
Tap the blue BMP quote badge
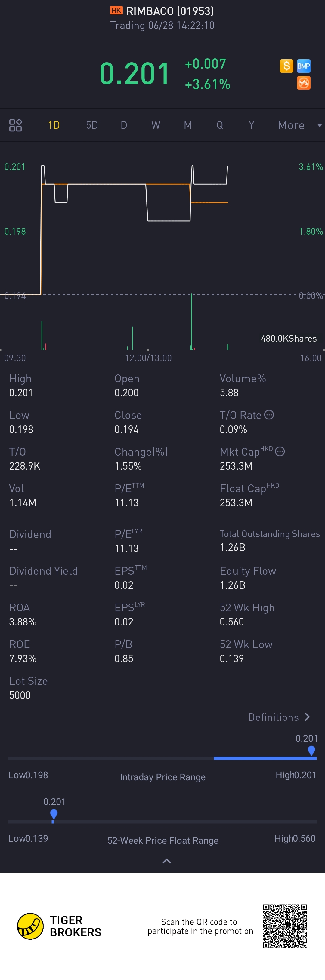pyautogui.click(x=303, y=66)
